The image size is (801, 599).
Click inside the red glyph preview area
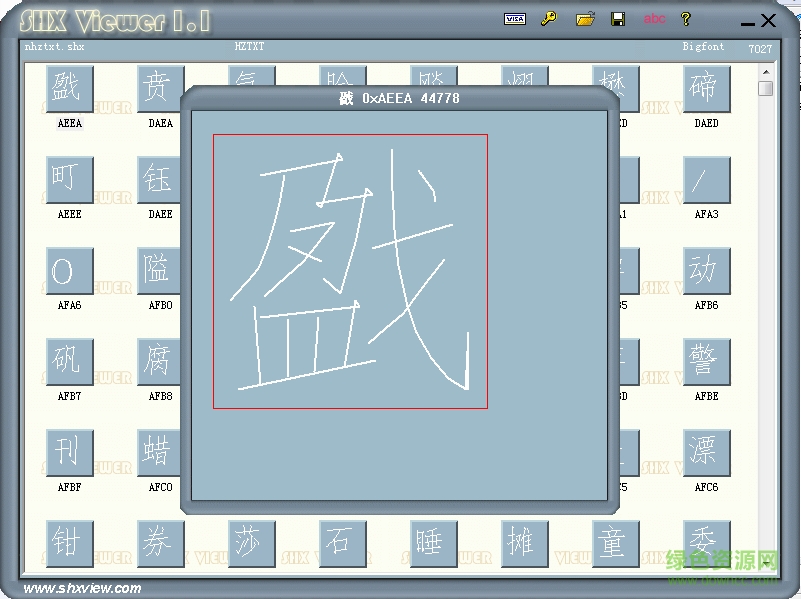tap(352, 271)
